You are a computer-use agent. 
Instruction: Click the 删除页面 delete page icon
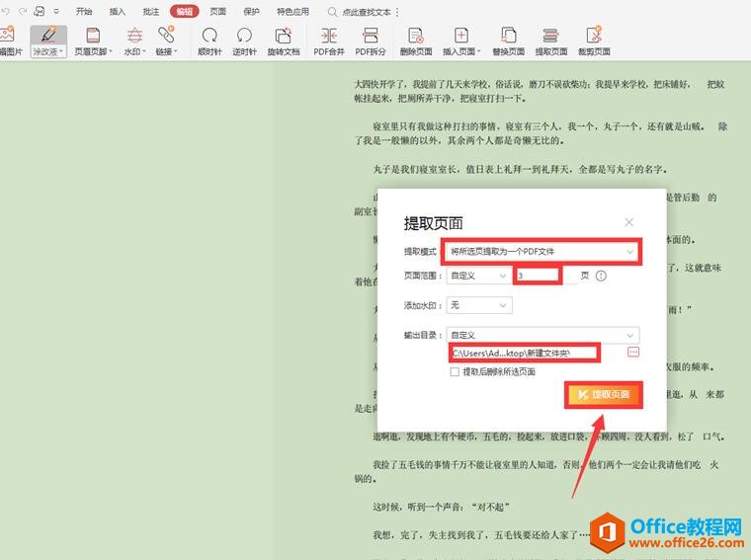point(416,36)
